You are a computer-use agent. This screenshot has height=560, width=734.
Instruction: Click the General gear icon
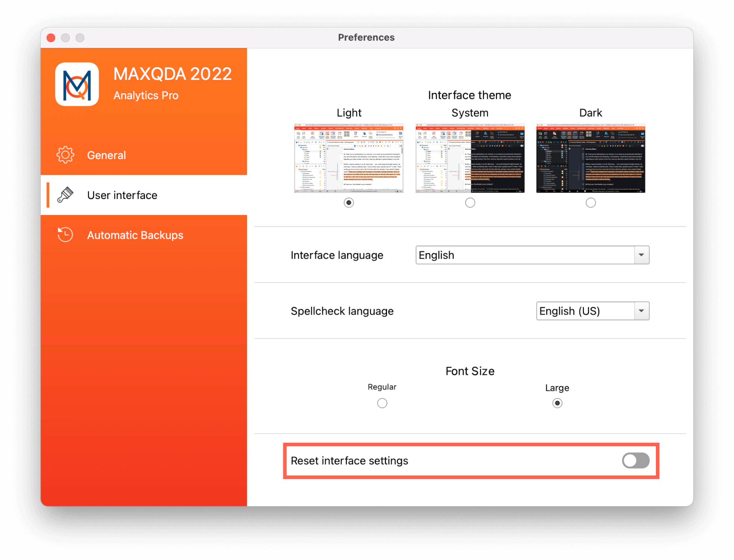(x=65, y=155)
